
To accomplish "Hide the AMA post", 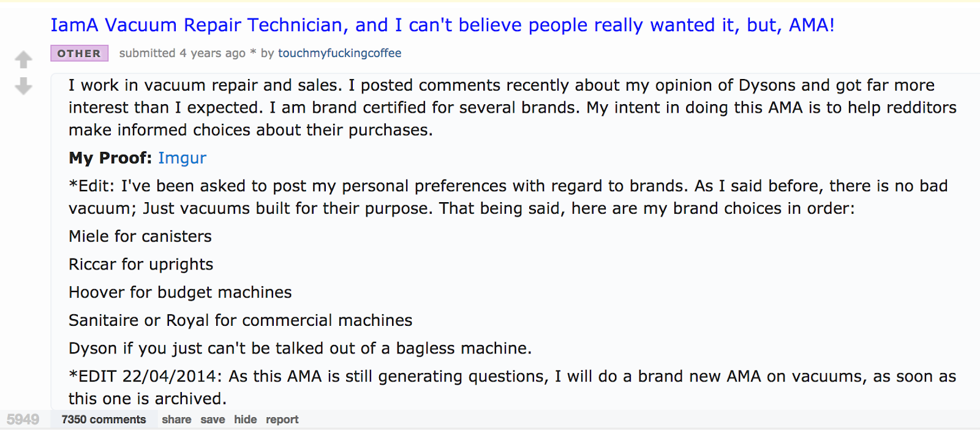I will pos(245,419).
